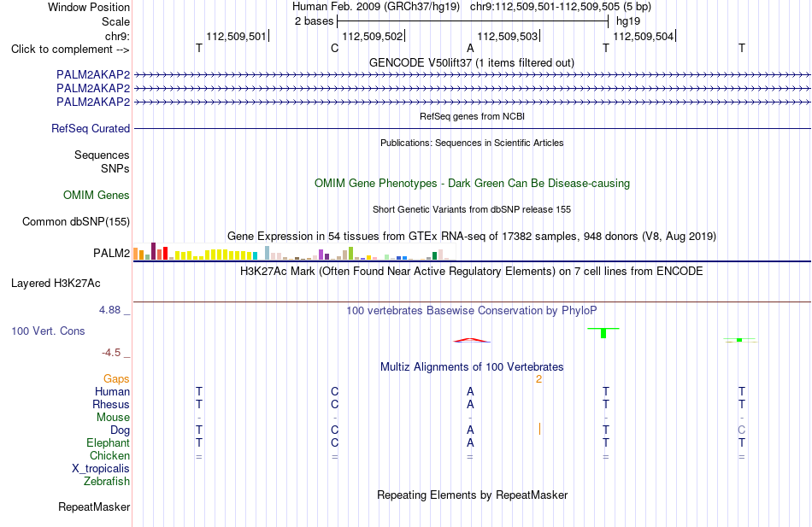This screenshot has width=812, height=527.
Task: Select the Elephant alignment row label
Action: [x=109, y=443]
